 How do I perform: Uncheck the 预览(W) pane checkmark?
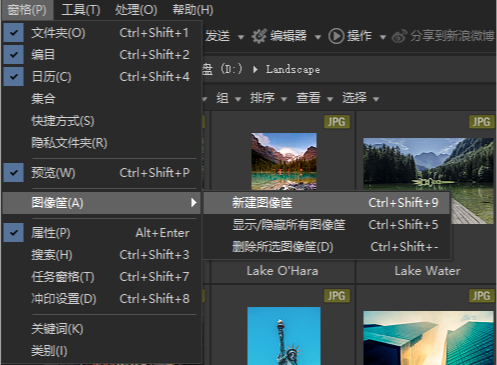coord(14,173)
